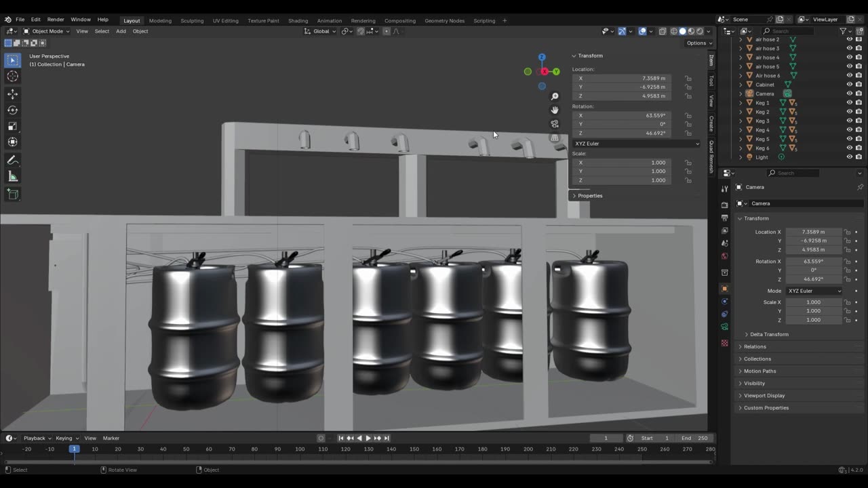
Task: Hide Keg 1 in viewport
Action: coord(849,102)
